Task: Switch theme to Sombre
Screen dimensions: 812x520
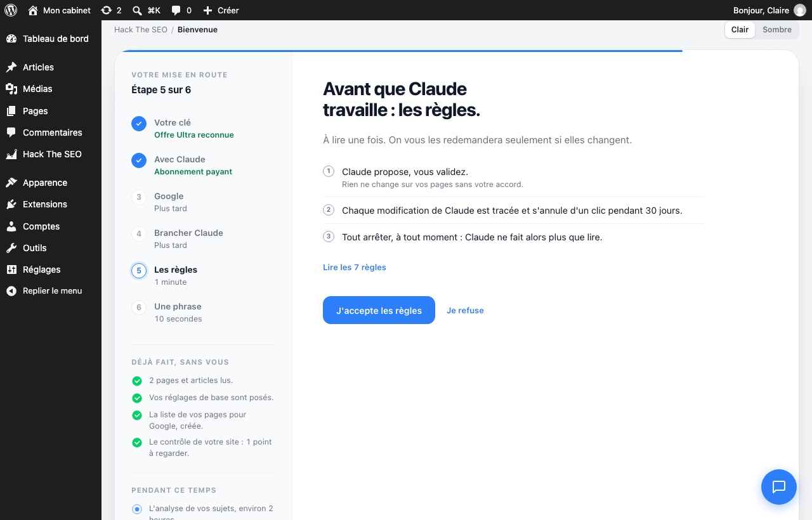Action: pos(777,30)
